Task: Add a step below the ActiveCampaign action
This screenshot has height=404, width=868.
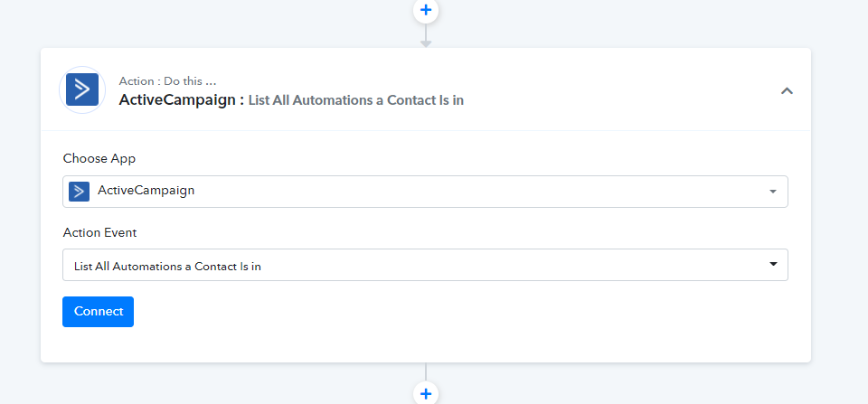Action: coord(425,393)
